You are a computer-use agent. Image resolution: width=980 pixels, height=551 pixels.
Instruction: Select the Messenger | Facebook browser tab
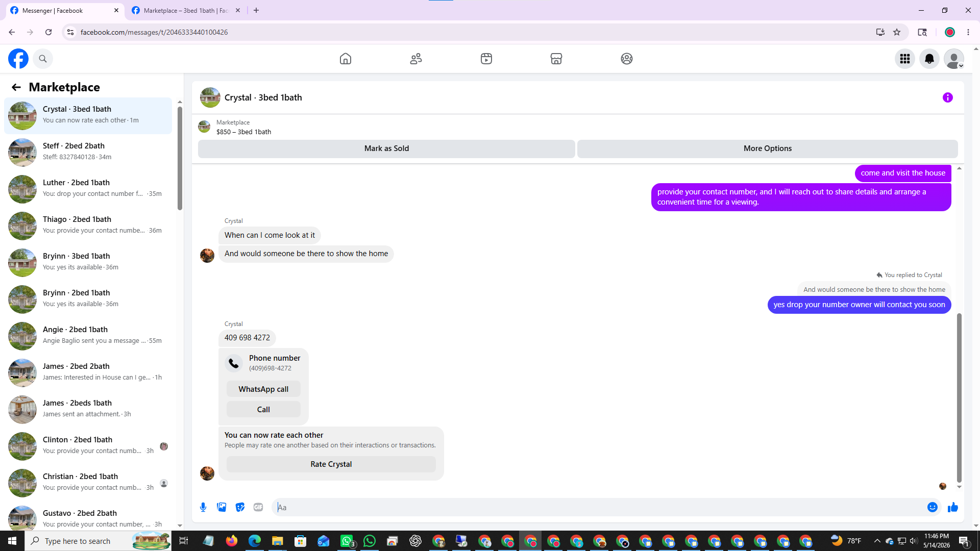[x=65, y=11]
